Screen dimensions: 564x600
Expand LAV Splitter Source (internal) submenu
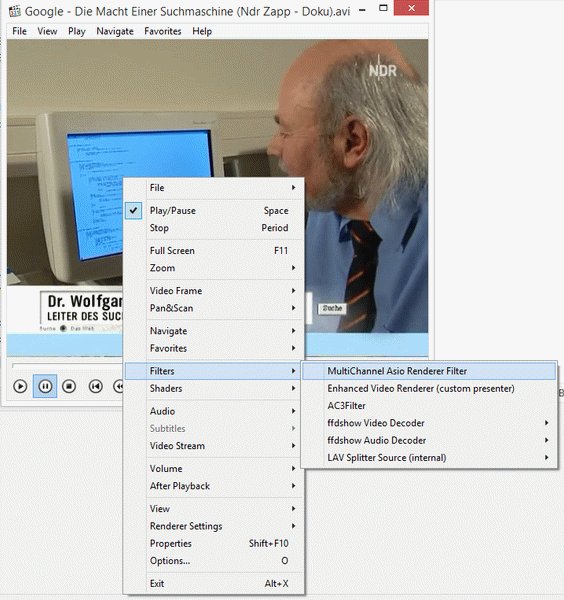(x=429, y=458)
